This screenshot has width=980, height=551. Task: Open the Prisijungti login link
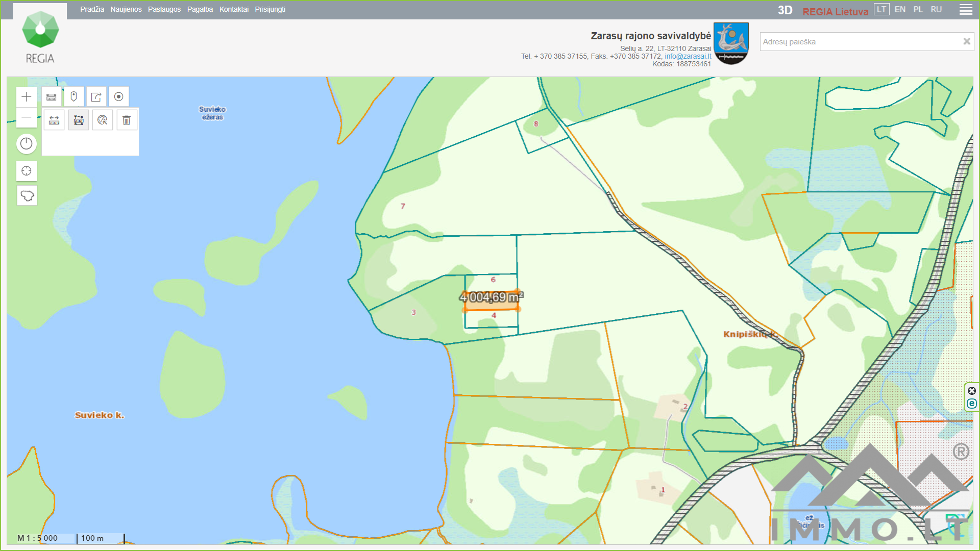270,9
